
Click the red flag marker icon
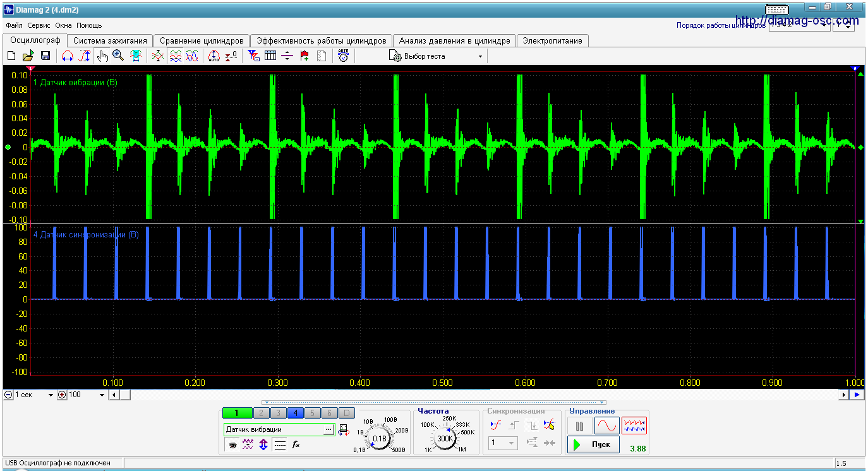(304, 56)
